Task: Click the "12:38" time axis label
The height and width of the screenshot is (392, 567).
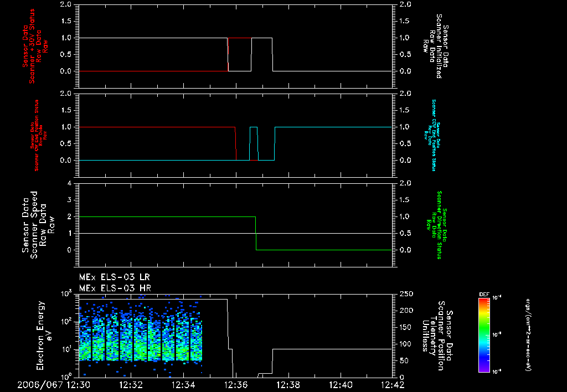Action: pos(288,385)
